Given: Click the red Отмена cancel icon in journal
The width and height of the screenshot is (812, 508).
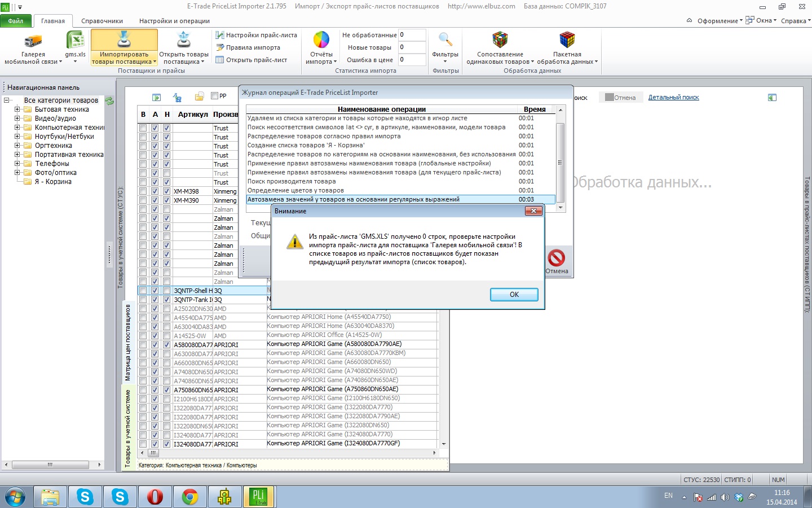Looking at the screenshot, I should tap(556, 258).
